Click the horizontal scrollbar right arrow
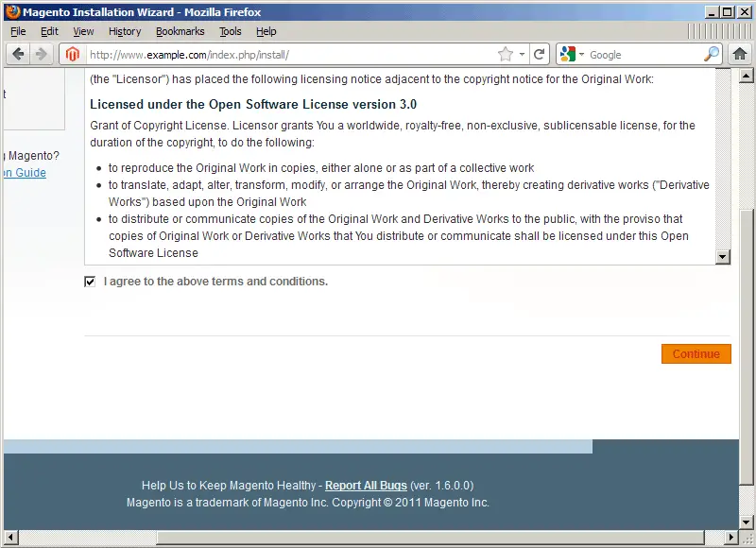Image resolution: width=756 pixels, height=548 pixels. click(731, 537)
